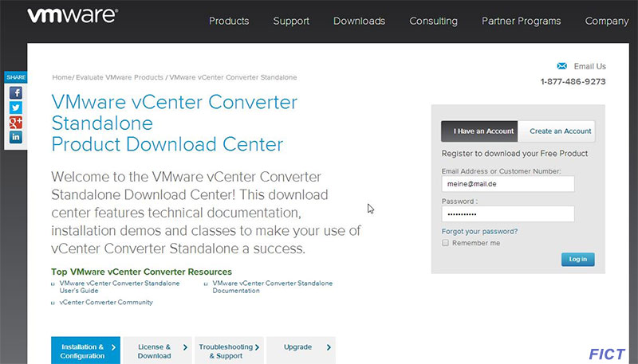Screen dimensions: 638x364
Task: Go to Home breadcrumb link
Action: point(62,77)
